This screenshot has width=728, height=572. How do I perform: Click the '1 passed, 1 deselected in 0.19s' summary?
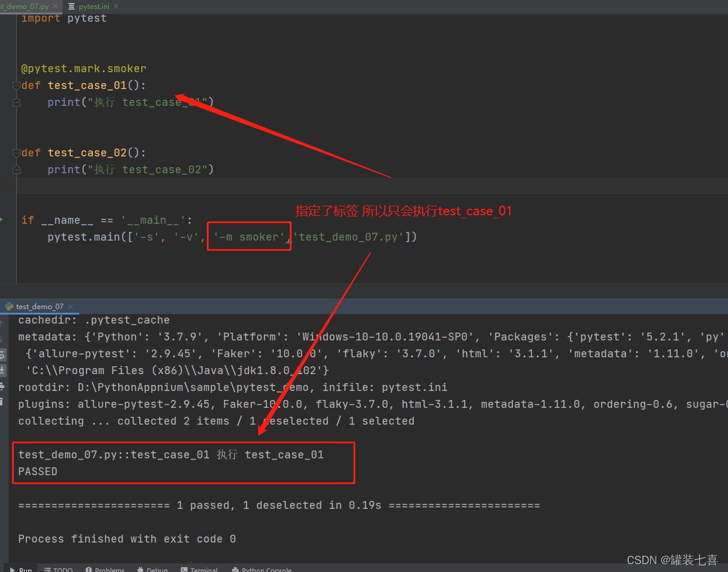pos(279,505)
